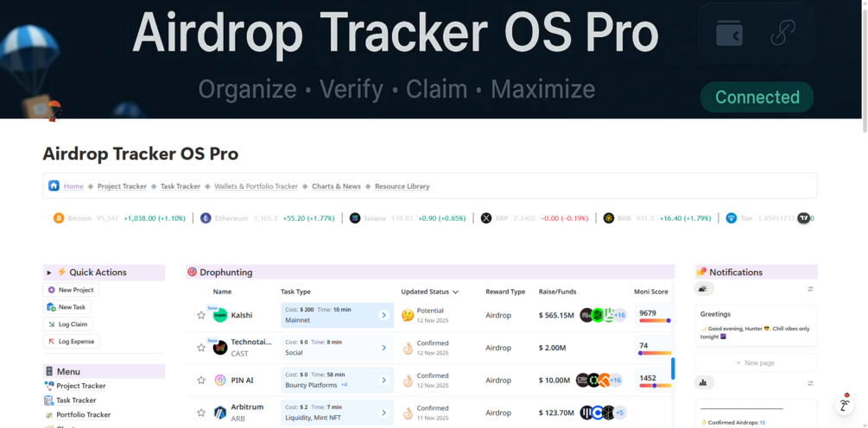Click the New Task button
The image size is (868, 428).
coord(67,307)
